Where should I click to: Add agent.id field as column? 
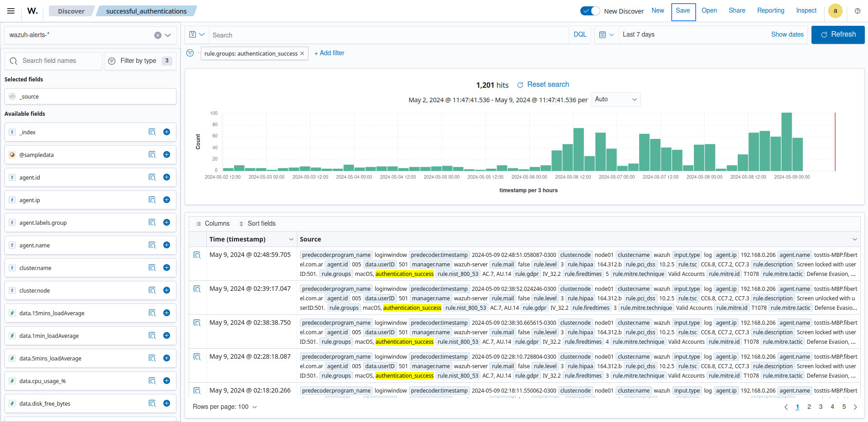pos(166,177)
